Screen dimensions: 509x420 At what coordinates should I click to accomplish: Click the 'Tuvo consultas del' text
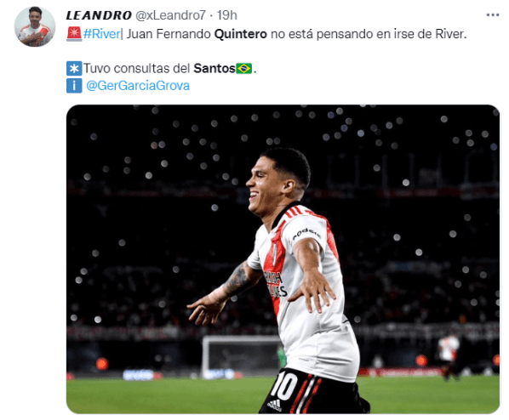coord(137,68)
